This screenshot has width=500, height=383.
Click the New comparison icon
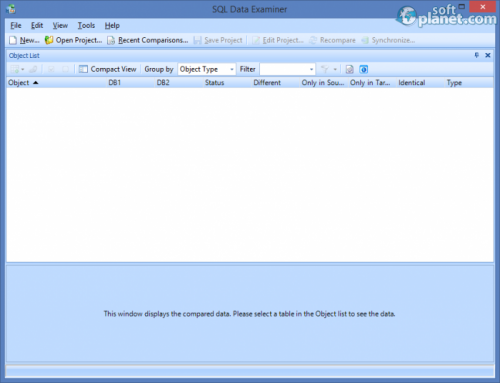point(13,40)
